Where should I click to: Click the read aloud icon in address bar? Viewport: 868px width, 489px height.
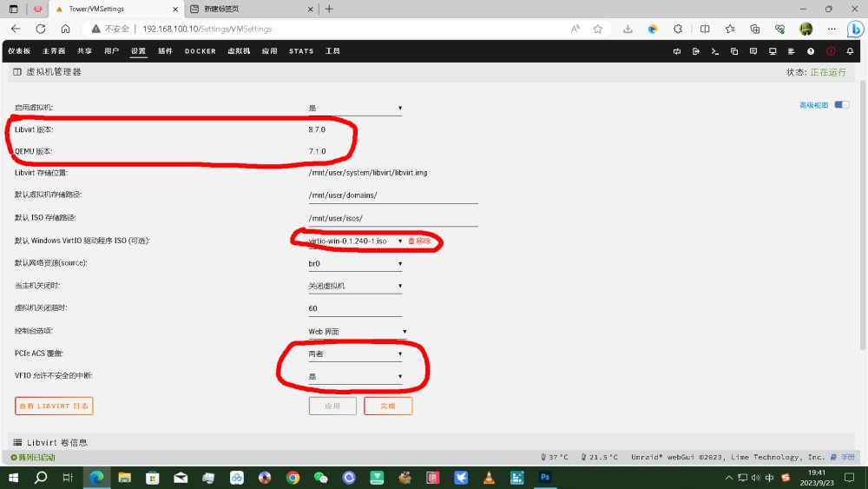(x=575, y=29)
